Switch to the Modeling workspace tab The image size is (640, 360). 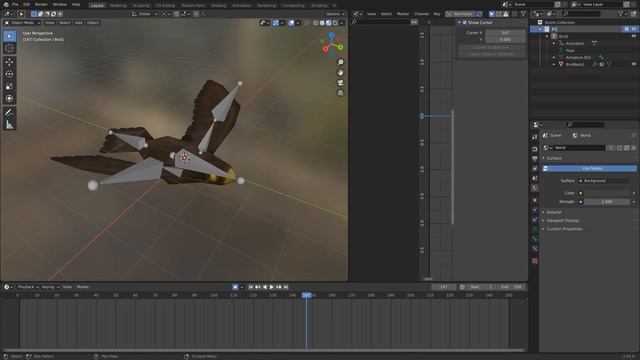point(118,5)
